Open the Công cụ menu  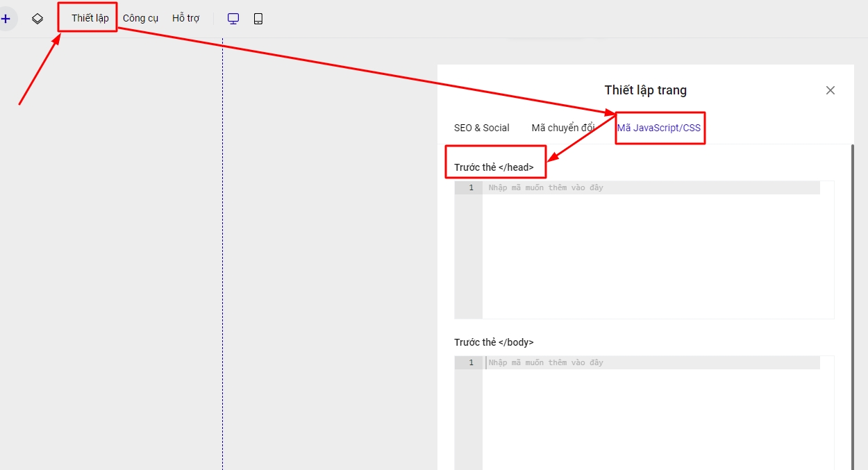coord(140,18)
